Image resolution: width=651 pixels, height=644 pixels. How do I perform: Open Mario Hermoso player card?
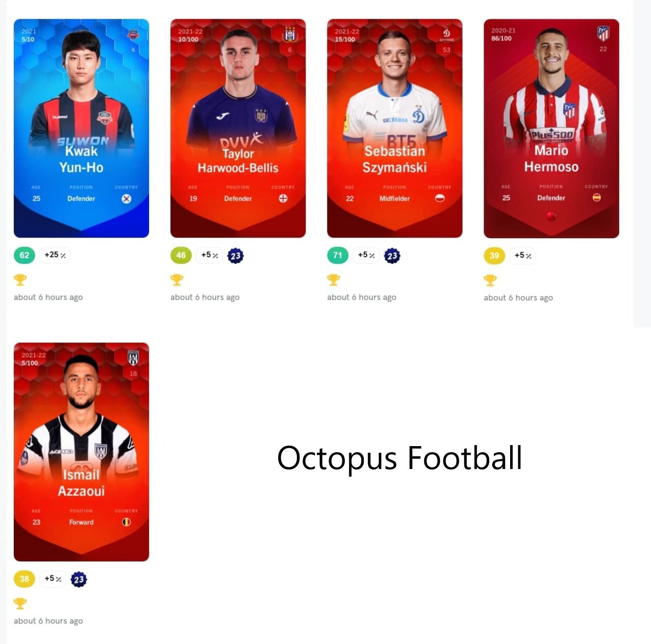[x=551, y=128]
